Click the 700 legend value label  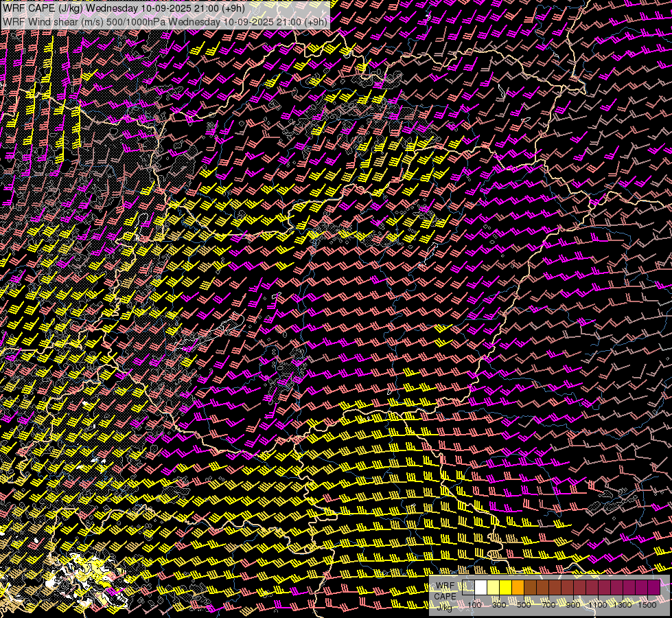pyautogui.click(x=548, y=605)
